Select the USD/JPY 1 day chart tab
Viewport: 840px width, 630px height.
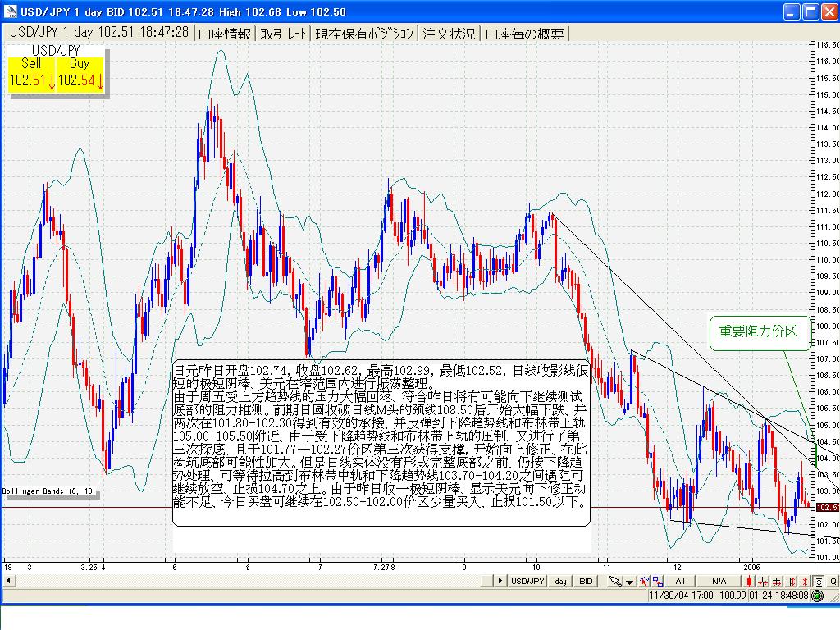tap(99, 32)
